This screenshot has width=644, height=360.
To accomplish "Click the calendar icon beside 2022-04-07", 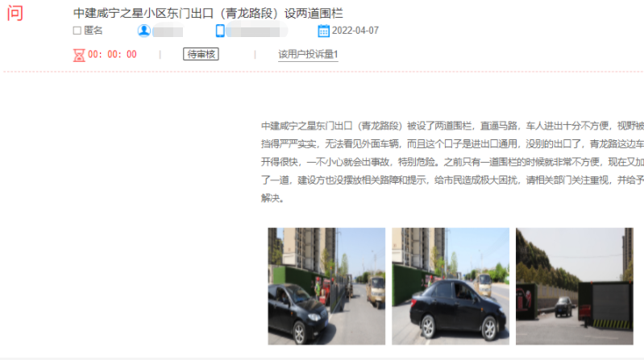I will tap(324, 31).
